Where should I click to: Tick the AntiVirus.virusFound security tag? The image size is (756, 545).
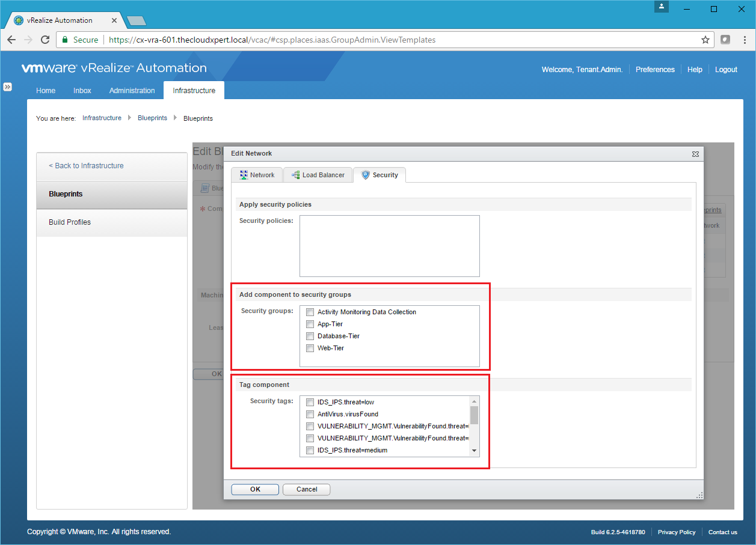pyautogui.click(x=310, y=415)
